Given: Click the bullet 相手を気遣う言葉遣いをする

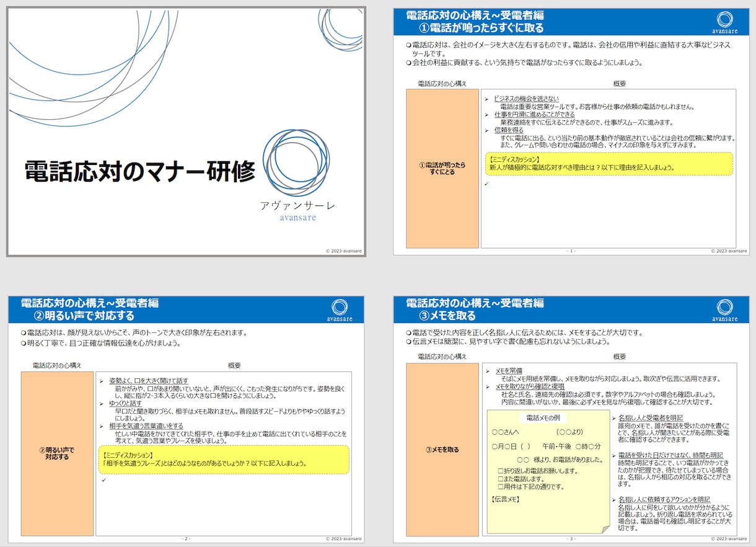Looking at the screenshot, I should (x=146, y=426).
